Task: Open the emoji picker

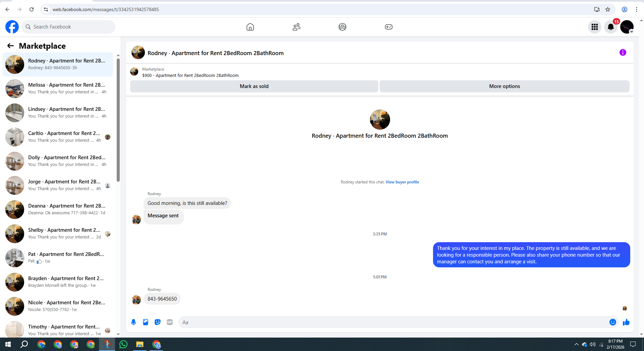Action: coord(613,322)
